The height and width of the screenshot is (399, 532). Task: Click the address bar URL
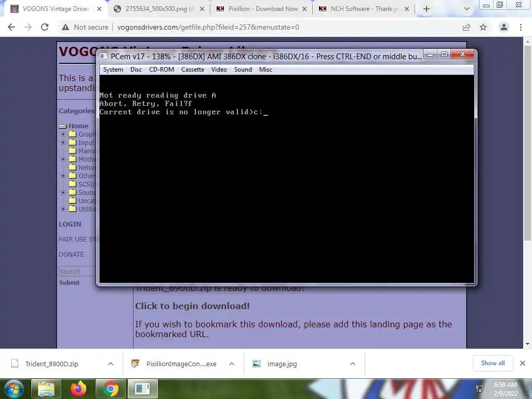coord(208,27)
